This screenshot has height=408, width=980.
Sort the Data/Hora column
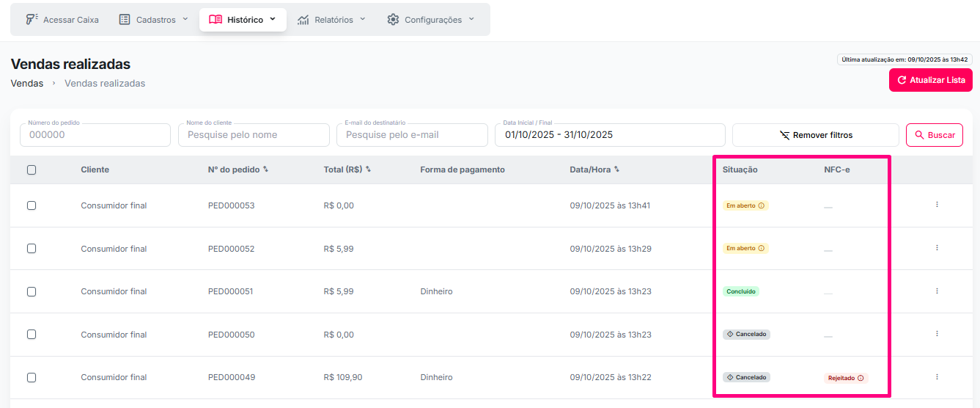point(616,170)
